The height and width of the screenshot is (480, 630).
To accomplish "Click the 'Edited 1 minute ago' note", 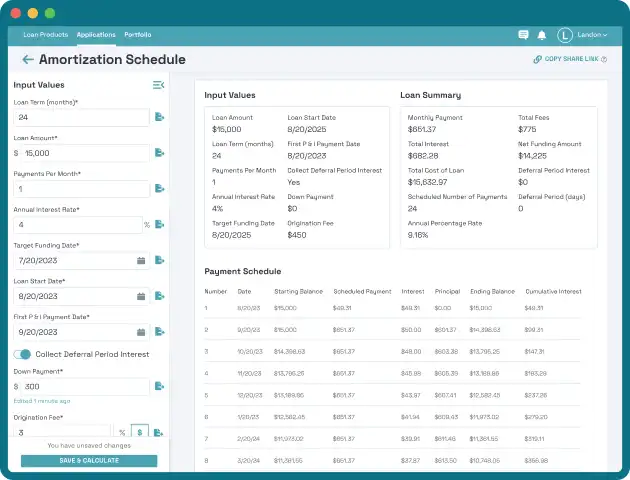I will click(x=42, y=401).
